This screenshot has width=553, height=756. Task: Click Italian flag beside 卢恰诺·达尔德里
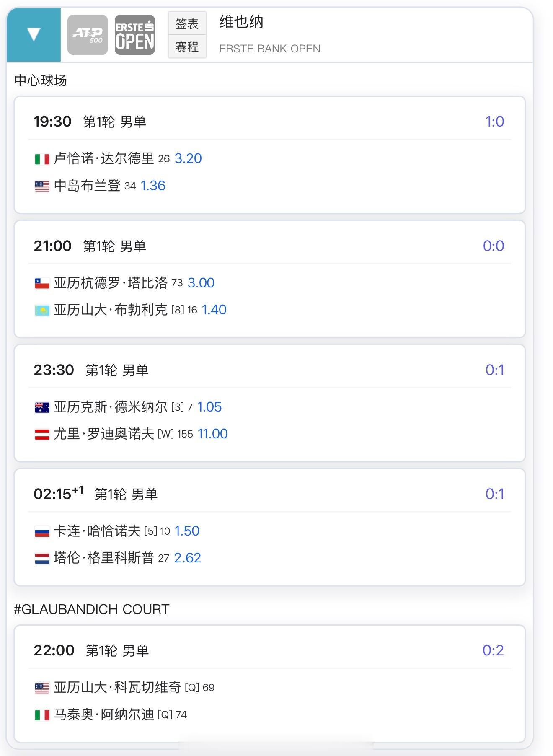[x=42, y=159]
